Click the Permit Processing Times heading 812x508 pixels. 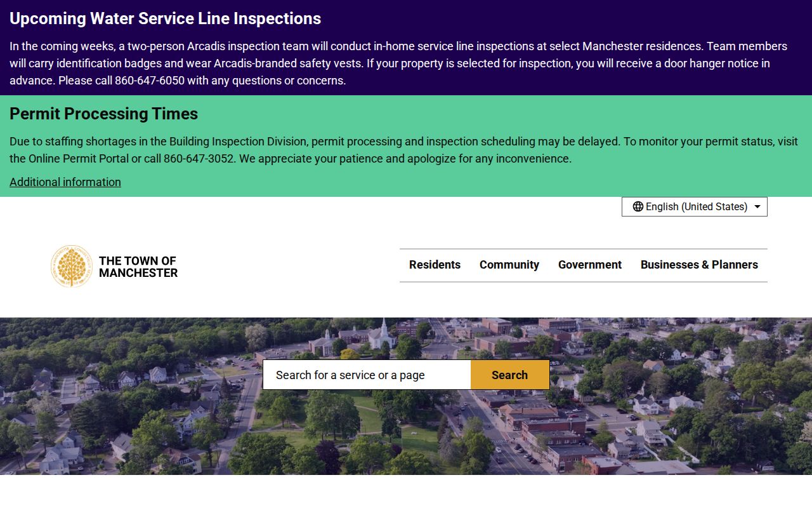pos(104,114)
